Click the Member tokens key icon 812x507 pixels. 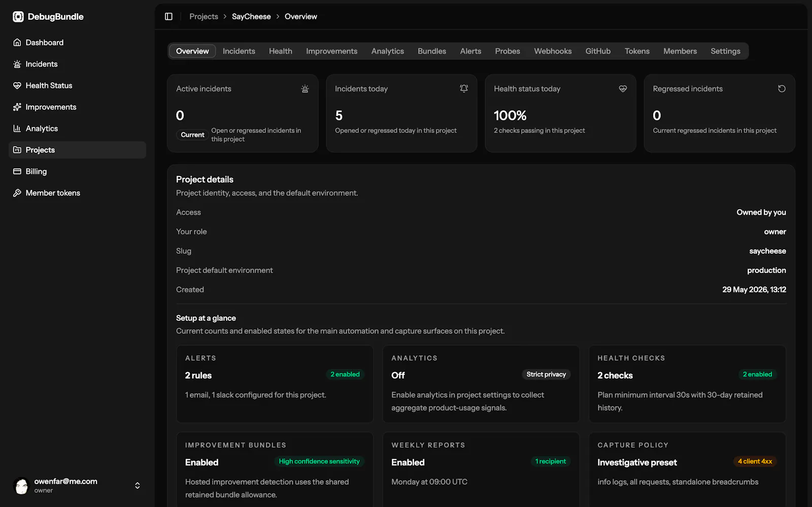pos(17,193)
